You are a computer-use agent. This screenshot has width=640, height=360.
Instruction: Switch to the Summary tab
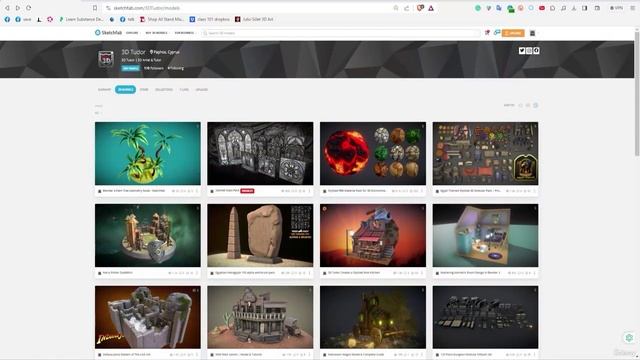pos(104,89)
